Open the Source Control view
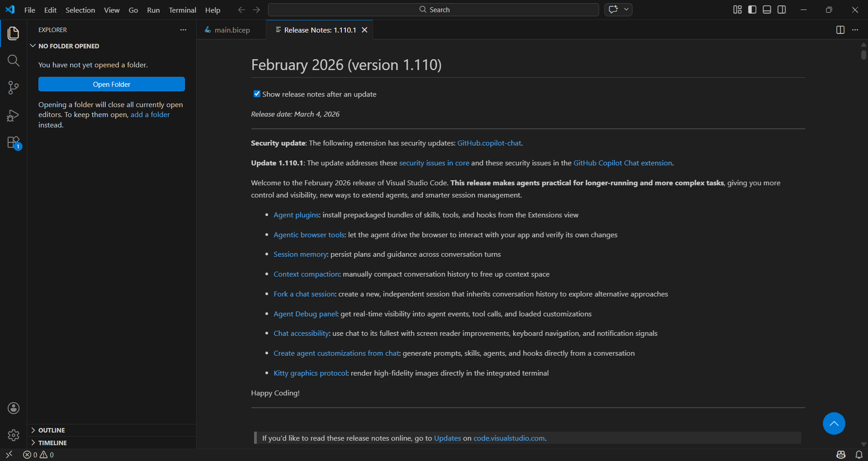Image resolution: width=868 pixels, height=461 pixels. [x=14, y=88]
